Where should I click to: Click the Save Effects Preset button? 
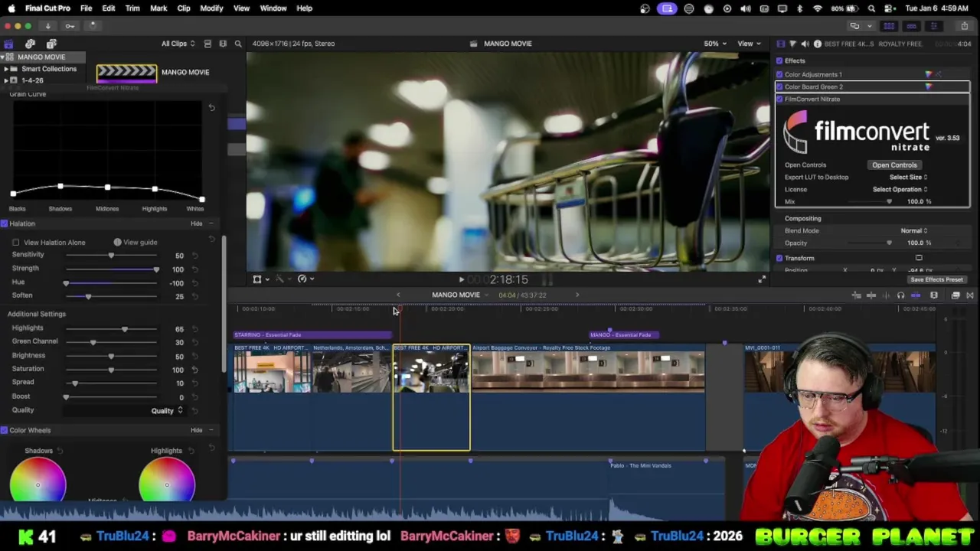(936, 279)
